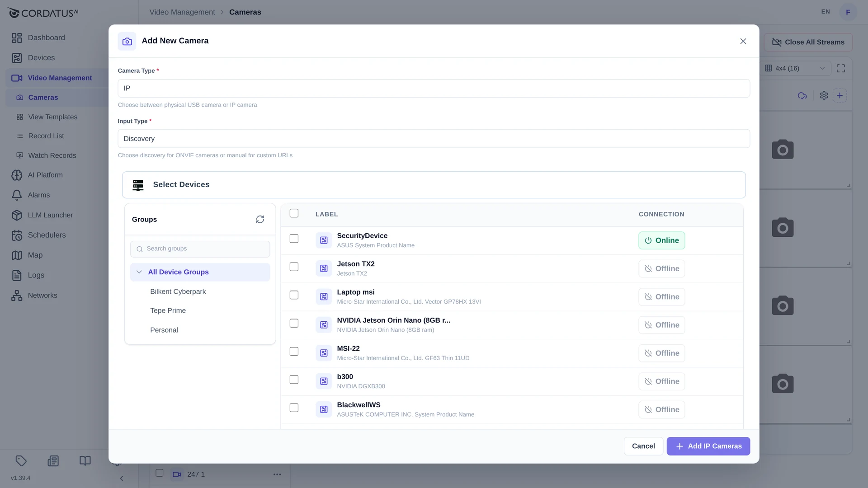Click the NVIDIA Jetson Orin Nano device icon

(x=324, y=325)
